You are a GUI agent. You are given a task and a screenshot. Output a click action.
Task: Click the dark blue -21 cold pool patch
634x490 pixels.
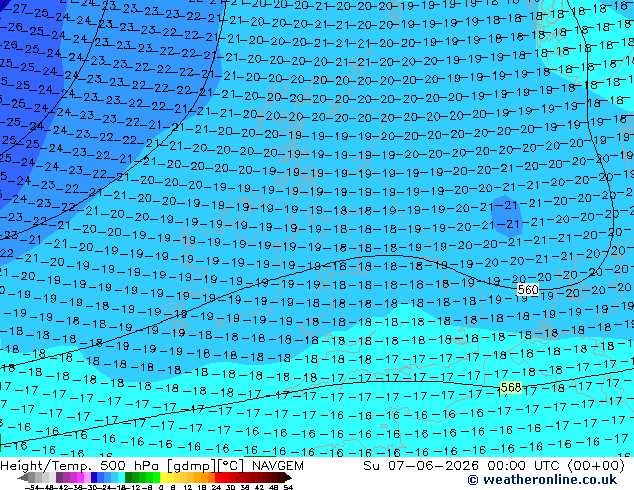507,216
